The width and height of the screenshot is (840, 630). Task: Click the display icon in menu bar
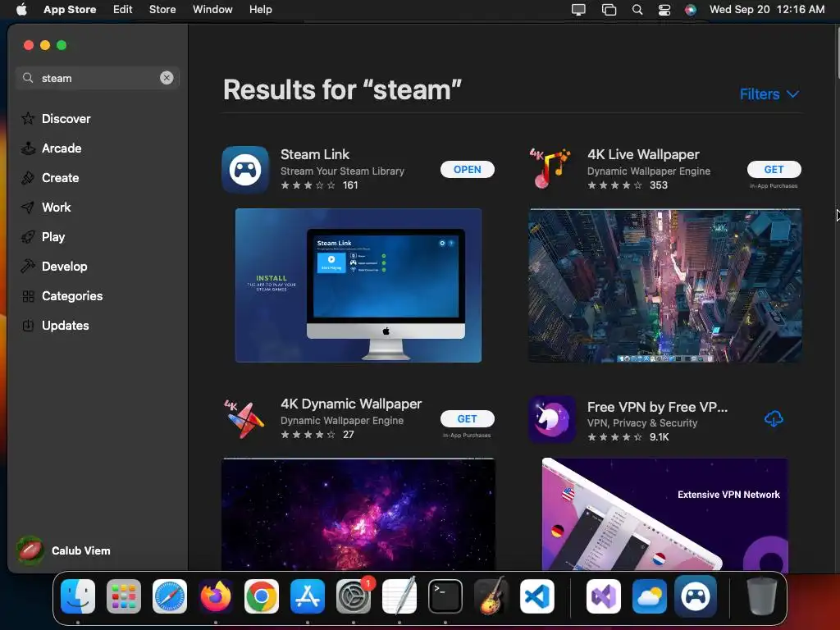[578, 9]
